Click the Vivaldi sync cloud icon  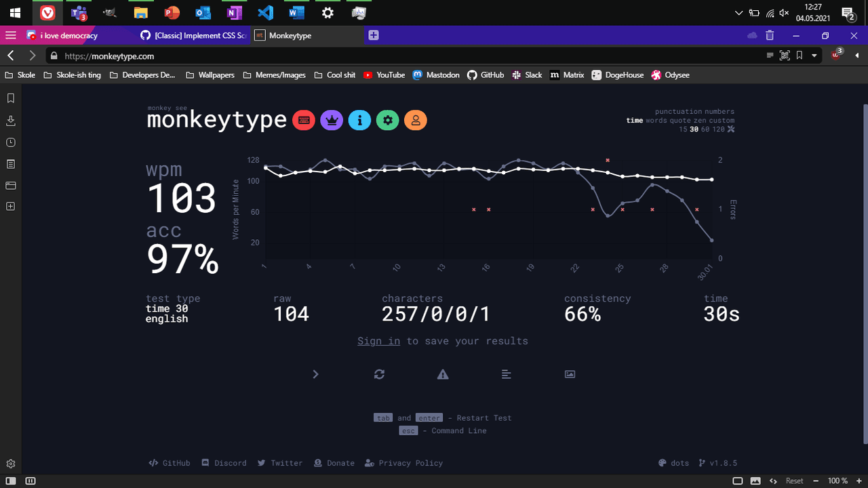click(751, 35)
